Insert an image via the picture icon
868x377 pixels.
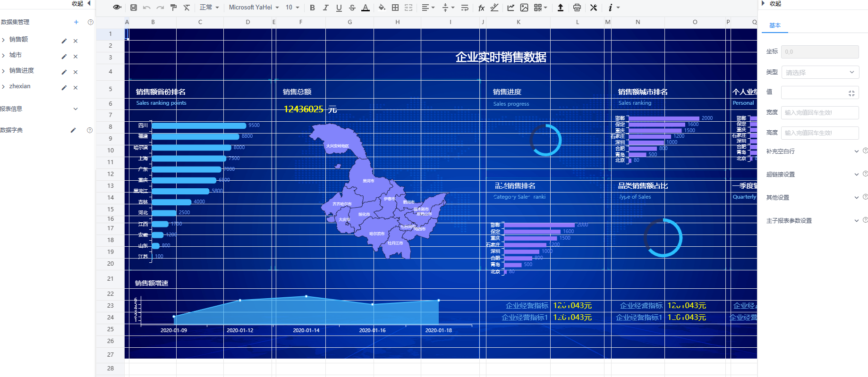[x=524, y=8]
